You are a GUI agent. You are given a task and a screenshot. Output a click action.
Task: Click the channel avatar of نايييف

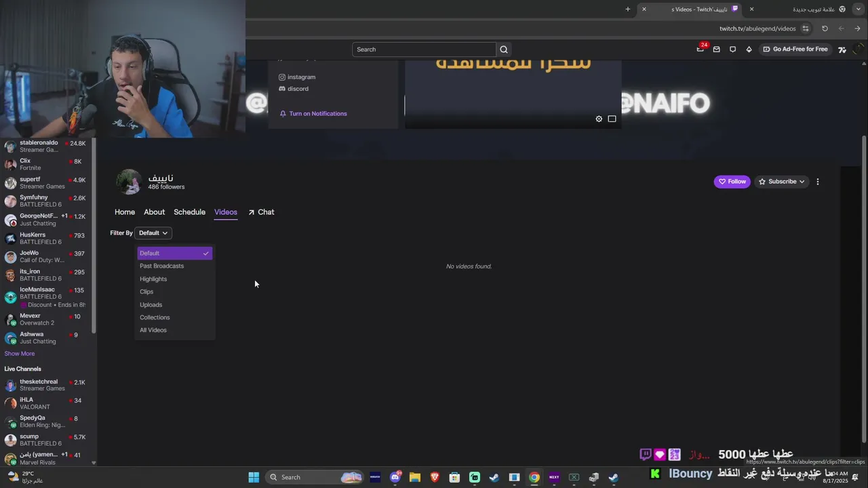tap(129, 182)
